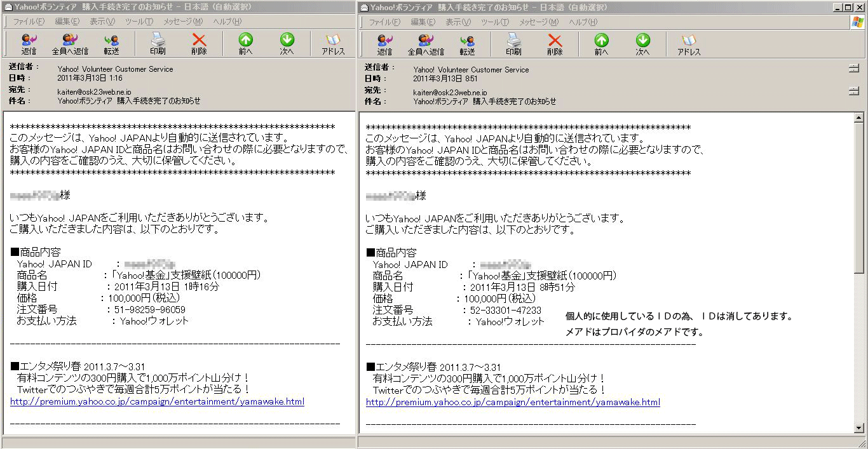The width and height of the screenshot is (868, 449).
Task: Click sender name Yahoo! Volunteer Customer Service, left window
Action: [x=115, y=69]
